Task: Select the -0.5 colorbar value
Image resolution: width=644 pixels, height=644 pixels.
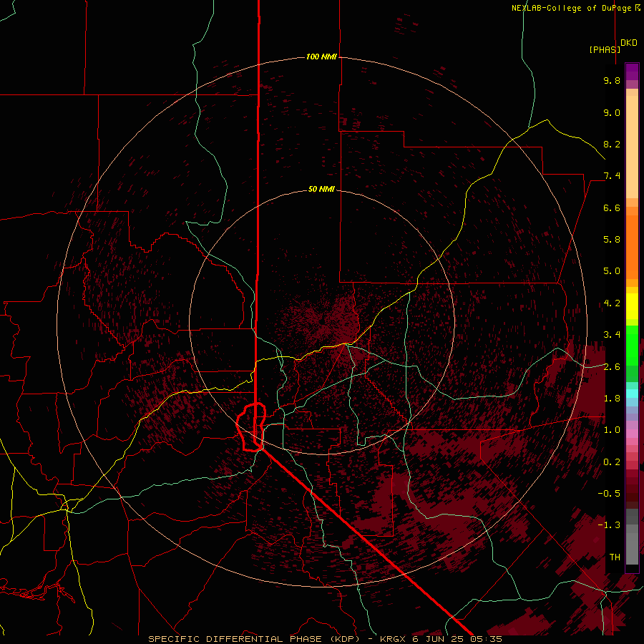Action: point(609,494)
